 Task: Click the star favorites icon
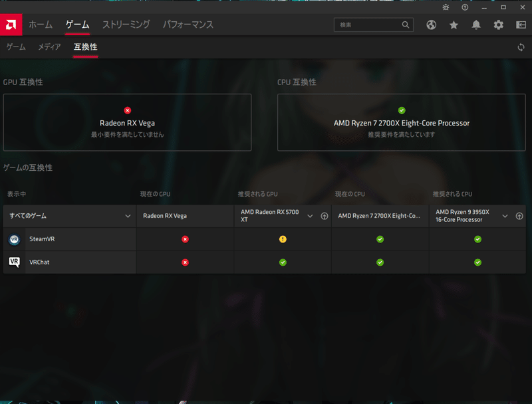(x=453, y=25)
